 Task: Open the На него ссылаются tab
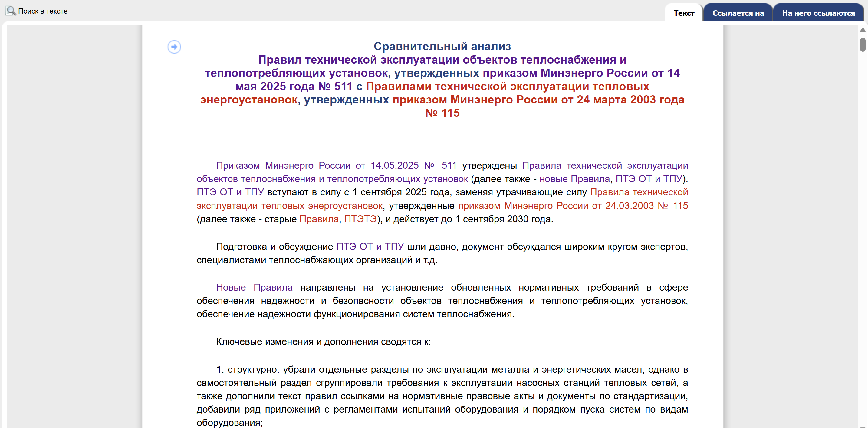point(818,13)
